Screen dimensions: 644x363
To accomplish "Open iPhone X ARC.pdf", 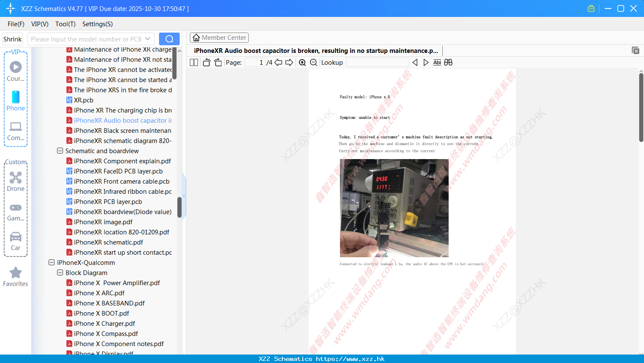I will pyautogui.click(x=99, y=293).
